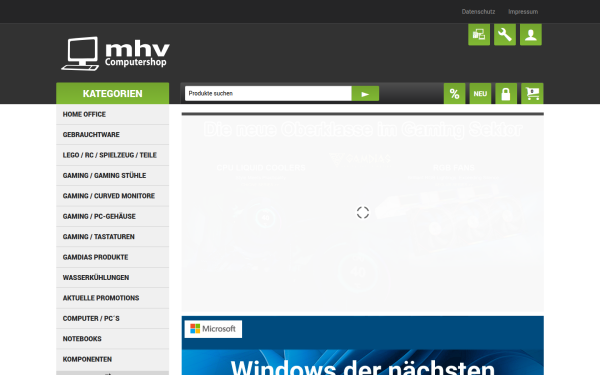Open WASSERKÜHLUNGEN category
Image resolution: width=600 pixels, height=375 pixels.
(112, 278)
